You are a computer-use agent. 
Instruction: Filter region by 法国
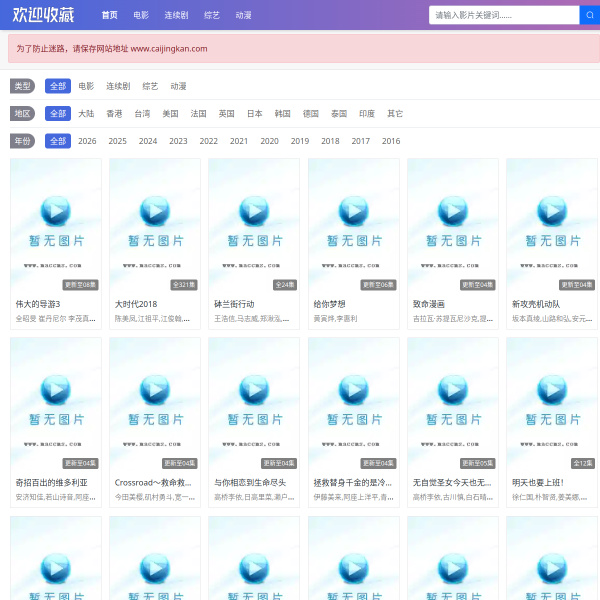[199, 114]
